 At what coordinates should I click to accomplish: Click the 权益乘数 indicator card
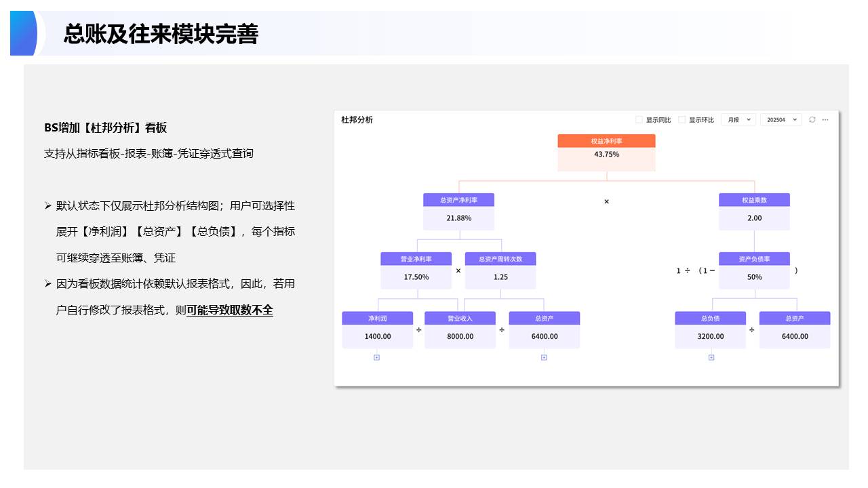(754, 211)
